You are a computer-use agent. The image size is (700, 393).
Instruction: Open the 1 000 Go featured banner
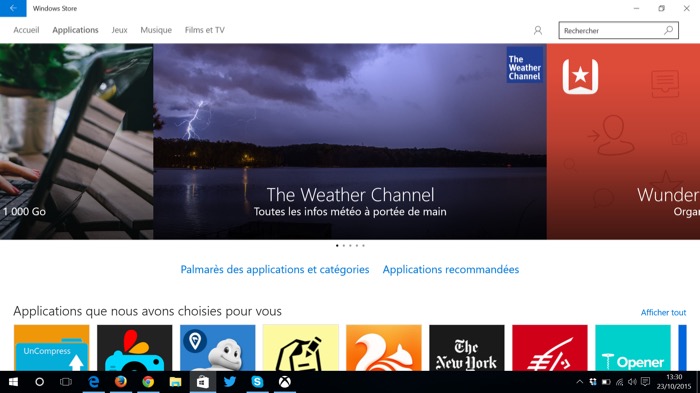[x=76, y=142]
